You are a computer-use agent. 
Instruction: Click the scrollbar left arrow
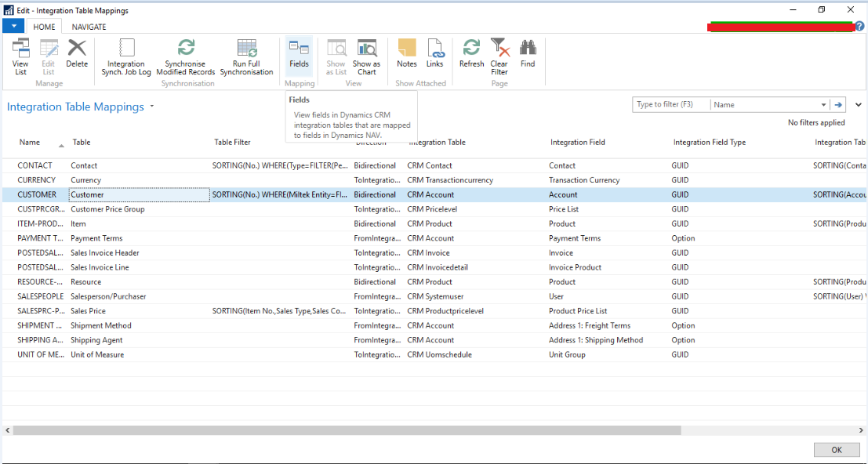point(7,430)
